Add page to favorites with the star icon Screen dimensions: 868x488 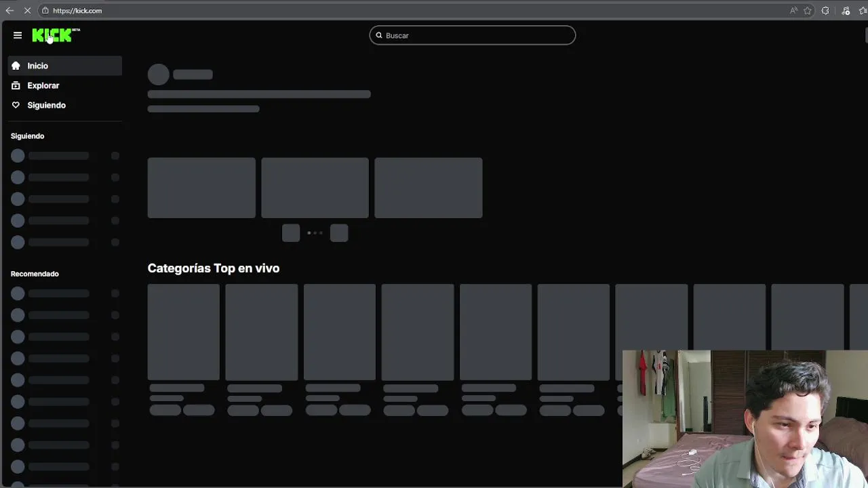808,11
